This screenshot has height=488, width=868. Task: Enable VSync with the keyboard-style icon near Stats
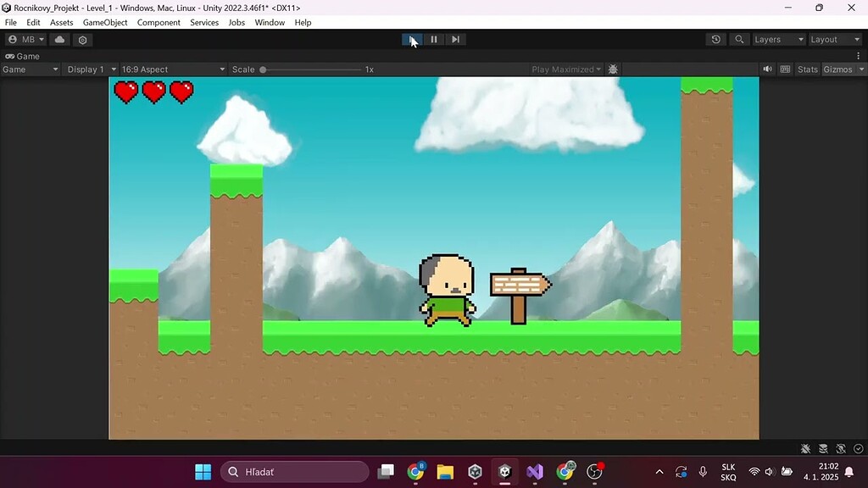pos(785,69)
